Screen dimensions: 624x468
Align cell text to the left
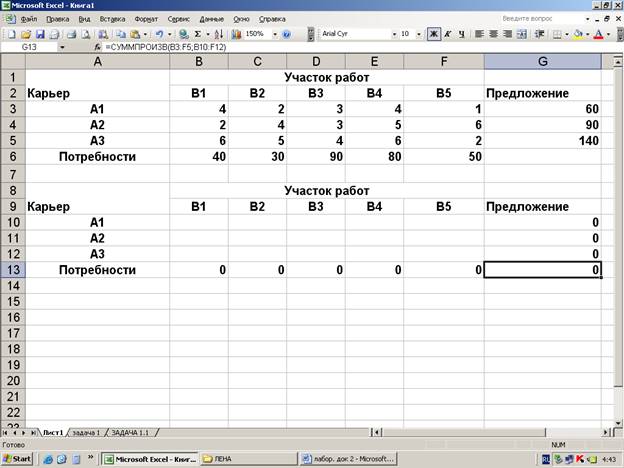tap(480, 34)
